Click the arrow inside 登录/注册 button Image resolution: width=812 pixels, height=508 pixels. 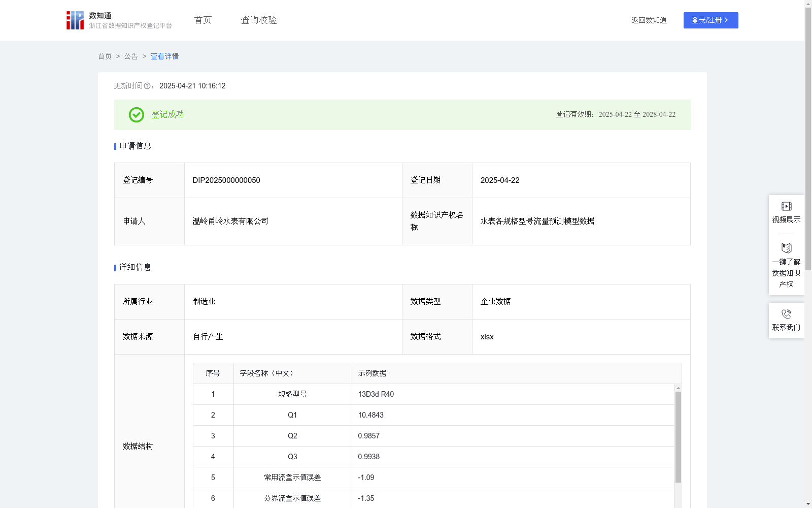click(x=727, y=20)
